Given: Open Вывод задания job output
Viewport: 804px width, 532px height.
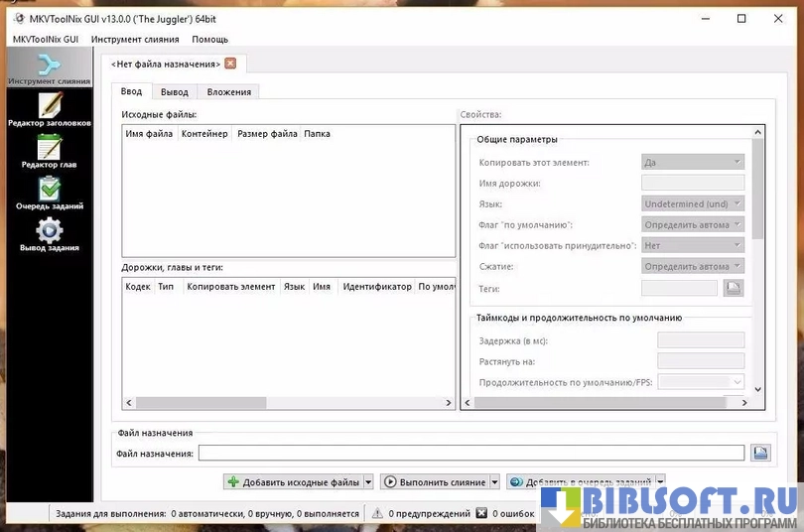Looking at the screenshot, I should click(49, 234).
